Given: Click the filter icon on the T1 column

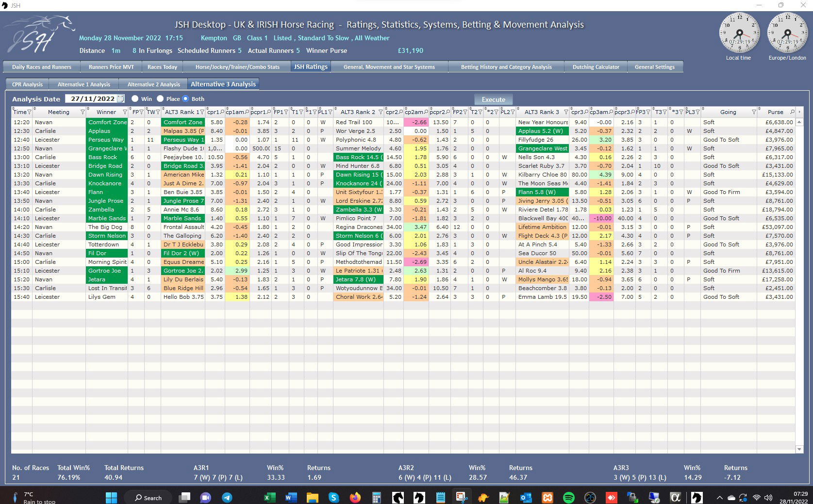Looking at the screenshot, I should pos(301,112).
